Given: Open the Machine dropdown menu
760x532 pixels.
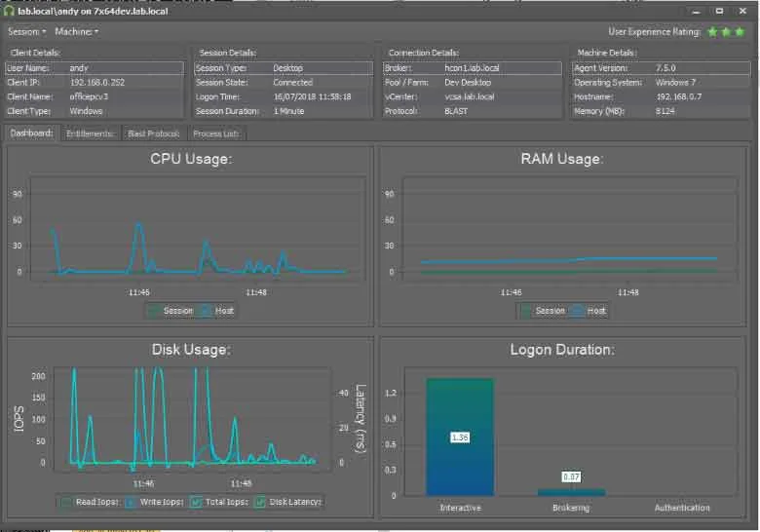Looking at the screenshot, I should [77, 32].
